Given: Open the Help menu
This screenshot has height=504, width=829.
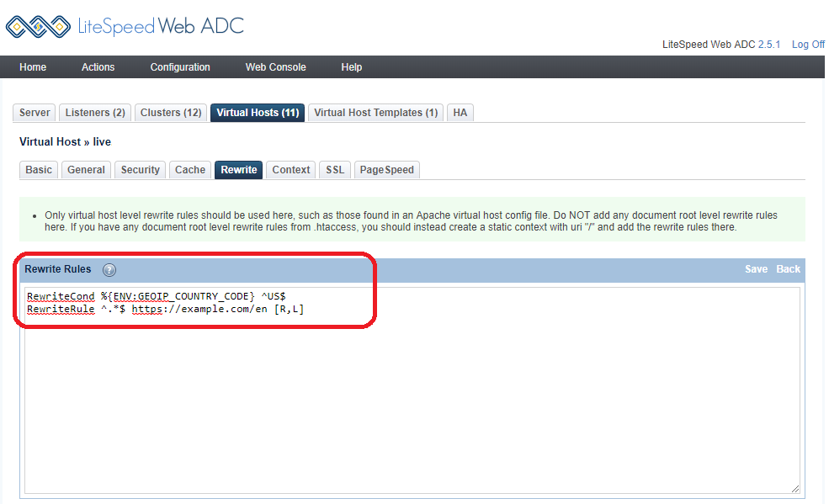Looking at the screenshot, I should tap(351, 67).
